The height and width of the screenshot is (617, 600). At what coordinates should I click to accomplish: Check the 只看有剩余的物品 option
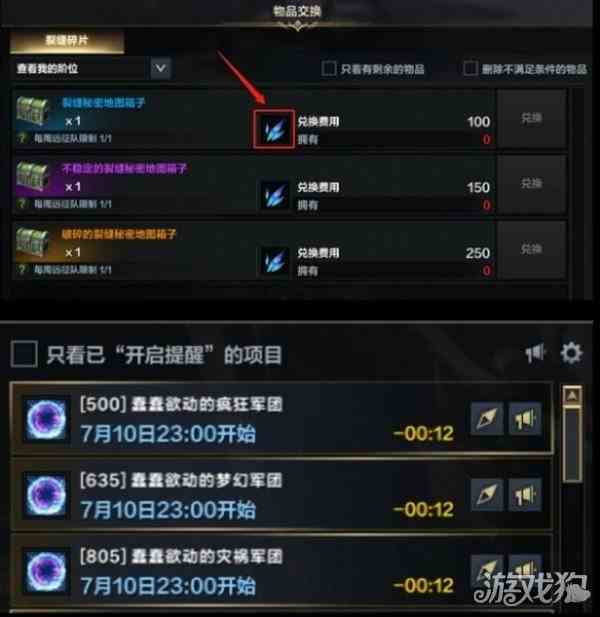pos(329,68)
